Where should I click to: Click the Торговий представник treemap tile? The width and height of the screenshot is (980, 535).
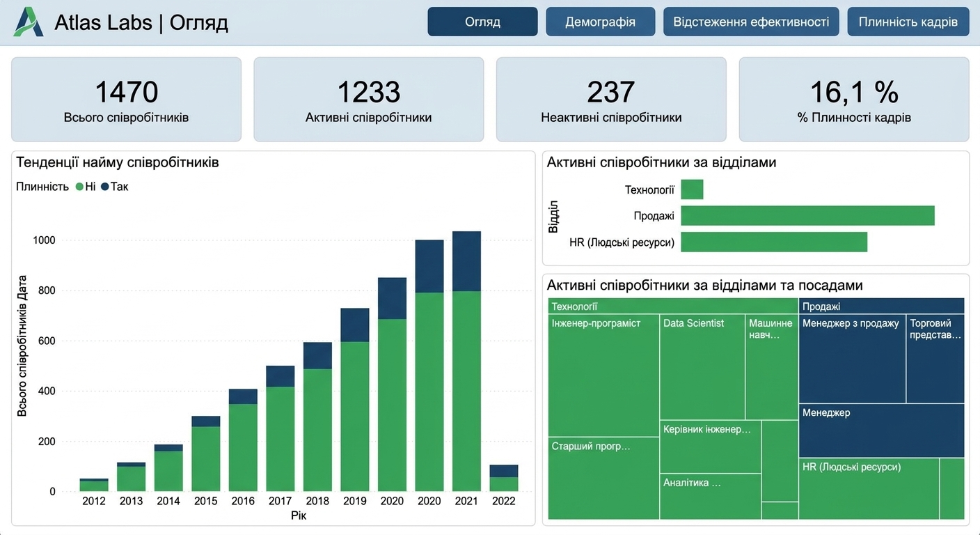tap(935, 358)
